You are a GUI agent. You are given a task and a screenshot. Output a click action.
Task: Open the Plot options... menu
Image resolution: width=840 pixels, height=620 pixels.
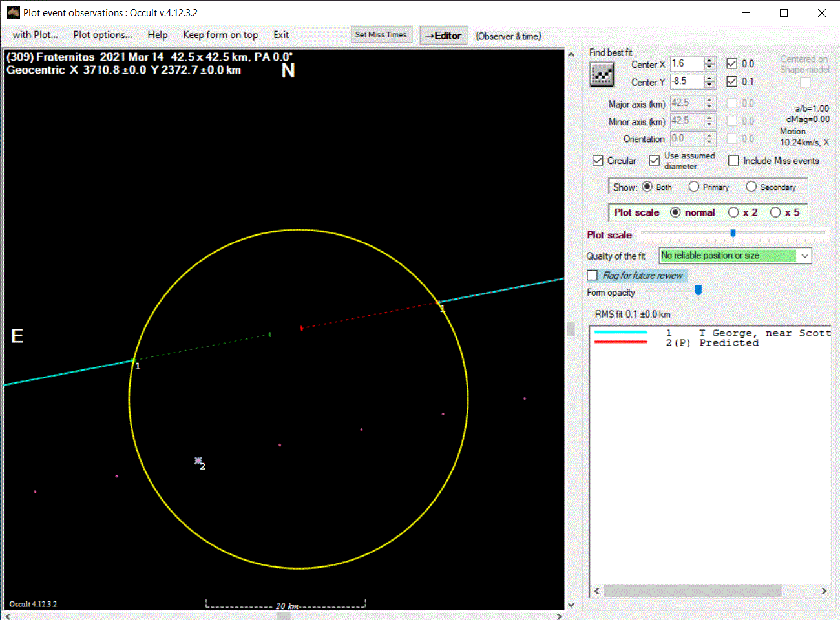[x=102, y=35]
